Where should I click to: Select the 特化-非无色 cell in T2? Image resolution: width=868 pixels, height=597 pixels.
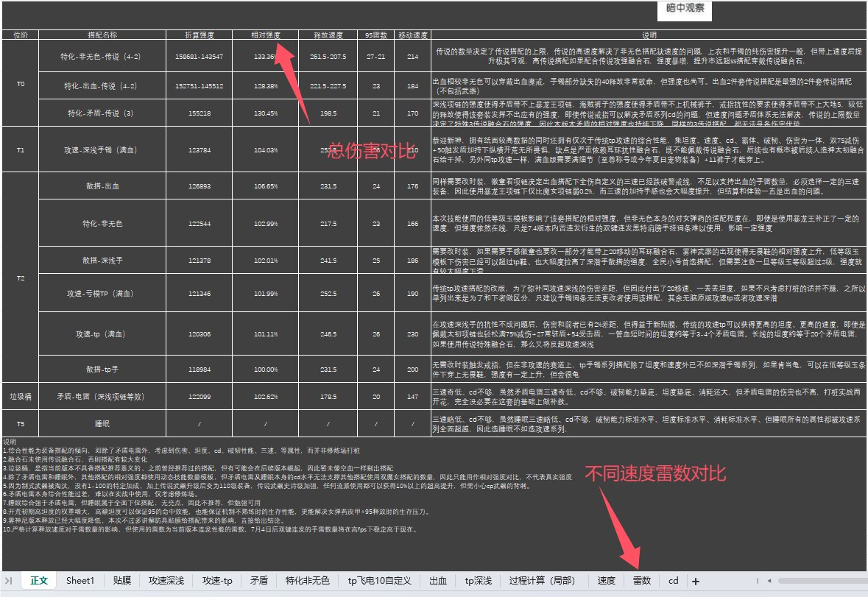(102, 224)
